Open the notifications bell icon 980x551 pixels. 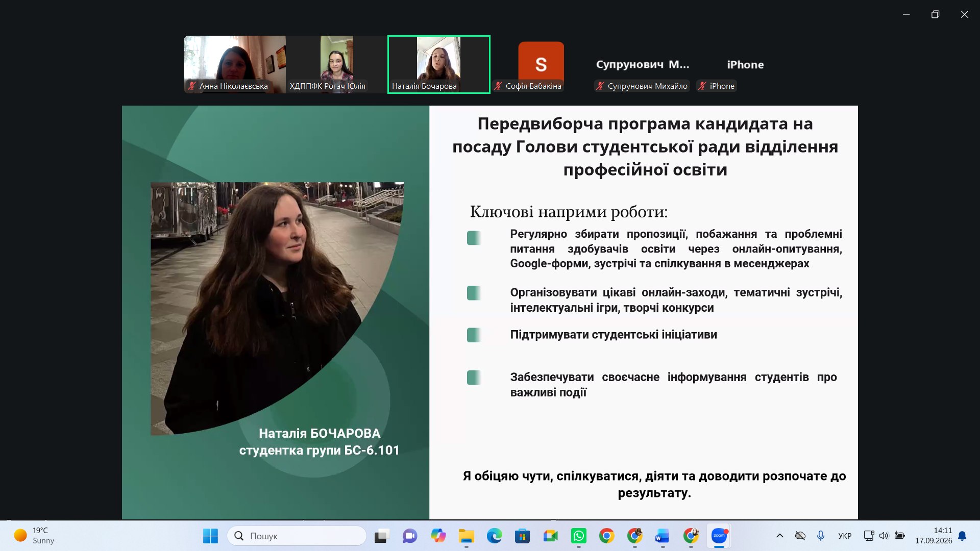(962, 536)
